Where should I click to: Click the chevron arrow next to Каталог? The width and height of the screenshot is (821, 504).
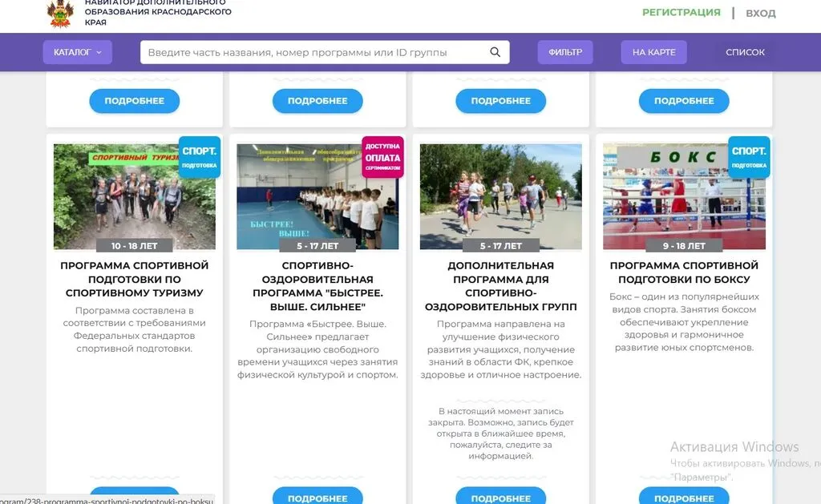tap(99, 52)
